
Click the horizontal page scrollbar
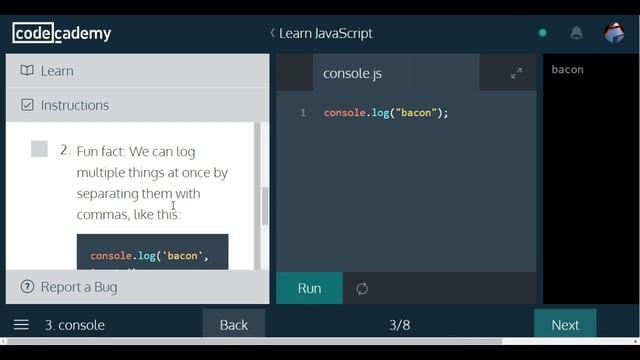[x=254, y=341]
